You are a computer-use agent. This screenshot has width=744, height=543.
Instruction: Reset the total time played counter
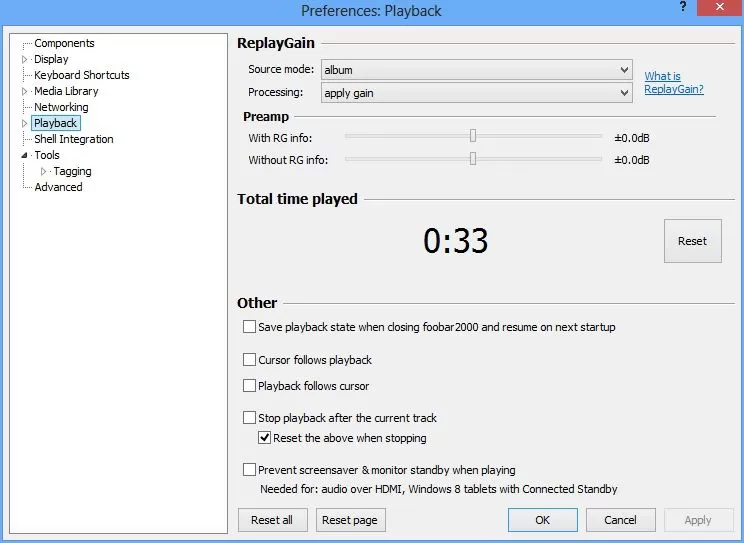click(x=693, y=241)
